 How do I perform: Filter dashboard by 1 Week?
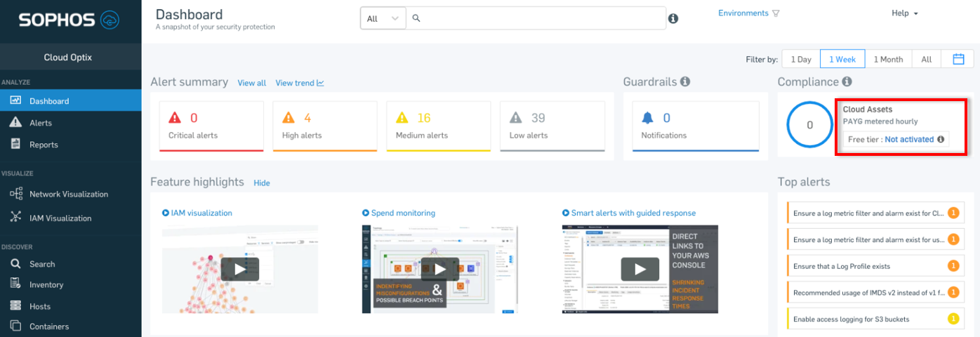point(842,59)
